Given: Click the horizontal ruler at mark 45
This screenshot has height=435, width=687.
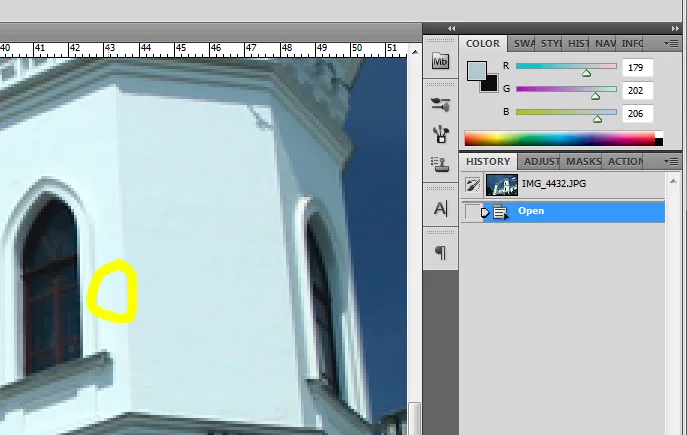Looking at the screenshot, I should (x=180, y=50).
